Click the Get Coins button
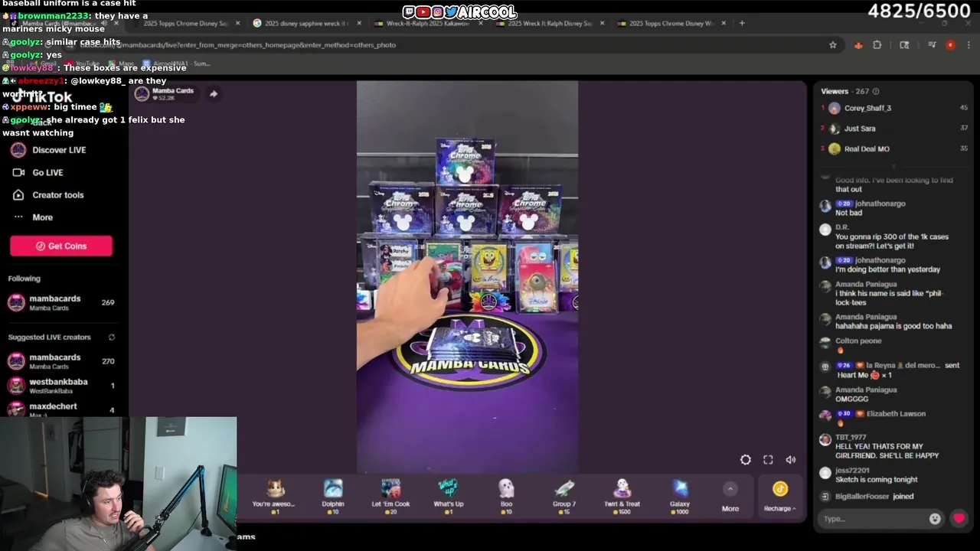 [61, 246]
